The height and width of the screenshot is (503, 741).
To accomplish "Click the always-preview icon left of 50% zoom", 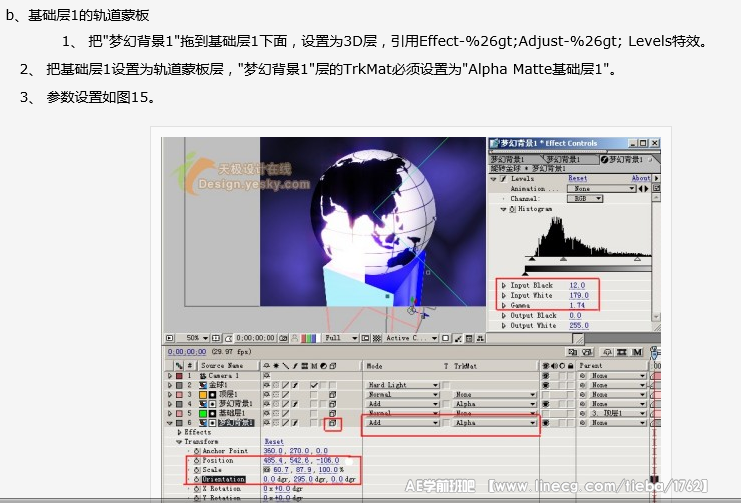I will [170, 338].
